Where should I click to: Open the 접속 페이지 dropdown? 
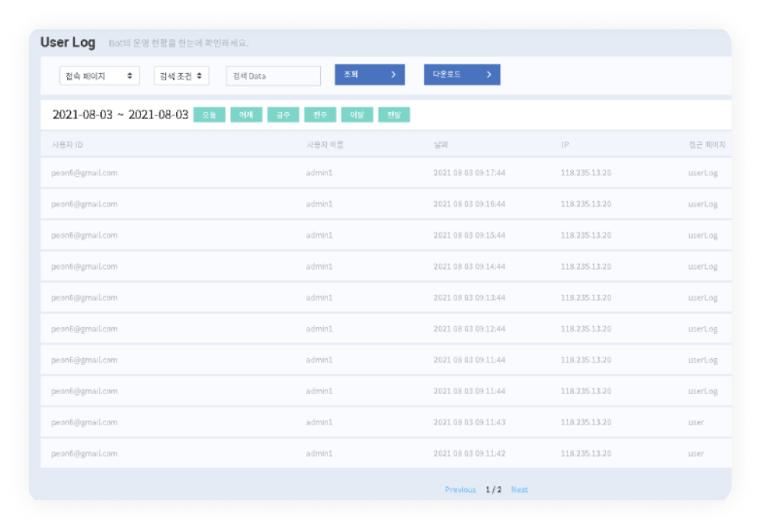[99, 75]
